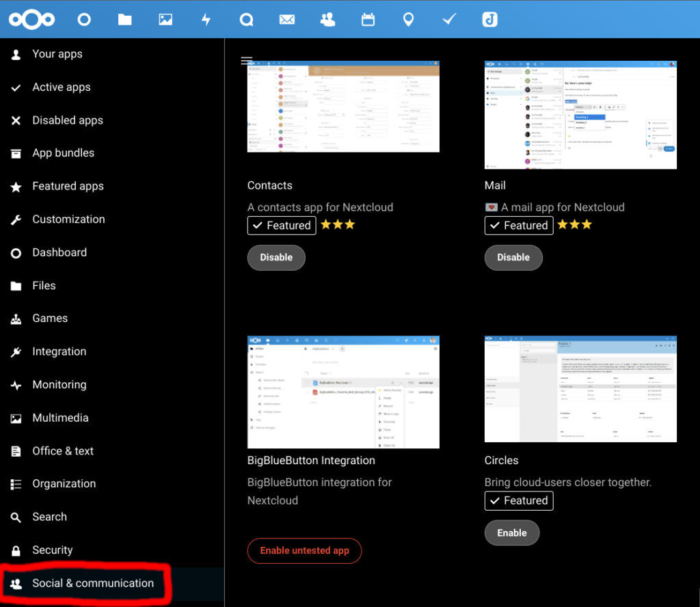Click the joystick icon beside Games

(x=16, y=319)
